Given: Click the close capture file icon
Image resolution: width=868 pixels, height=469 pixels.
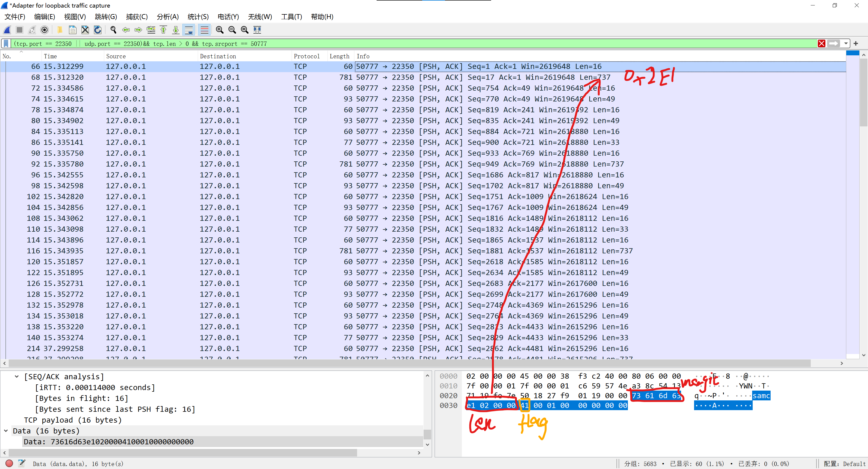Looking at the screenshot, I should pos(85,30).
